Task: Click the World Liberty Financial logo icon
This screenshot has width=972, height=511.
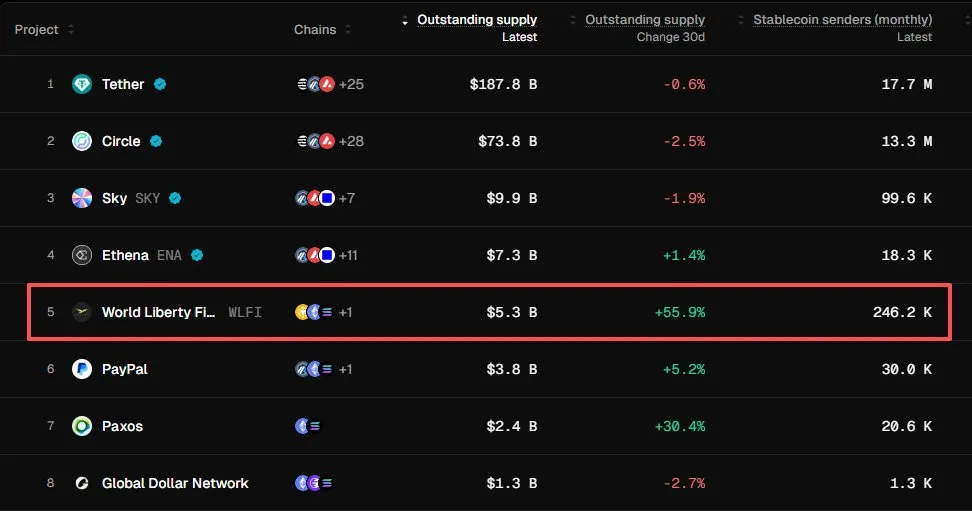Action: pyautogui.click(x=82, y=312)
